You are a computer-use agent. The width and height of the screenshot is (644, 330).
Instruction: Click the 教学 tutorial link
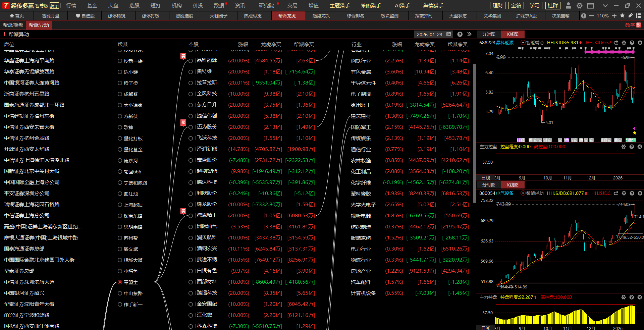(x=632, y=25)
